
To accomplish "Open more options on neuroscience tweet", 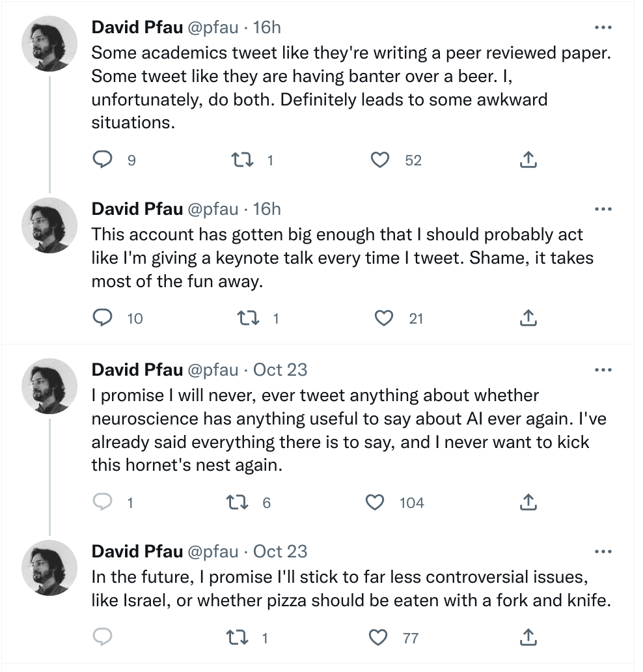I will 603,371.
